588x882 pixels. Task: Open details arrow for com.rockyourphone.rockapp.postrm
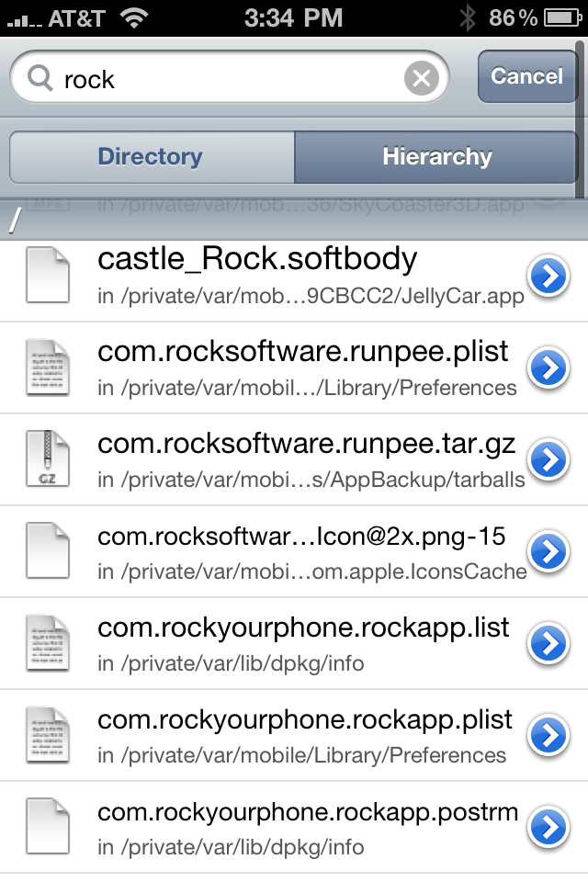[x=548, y=827]
